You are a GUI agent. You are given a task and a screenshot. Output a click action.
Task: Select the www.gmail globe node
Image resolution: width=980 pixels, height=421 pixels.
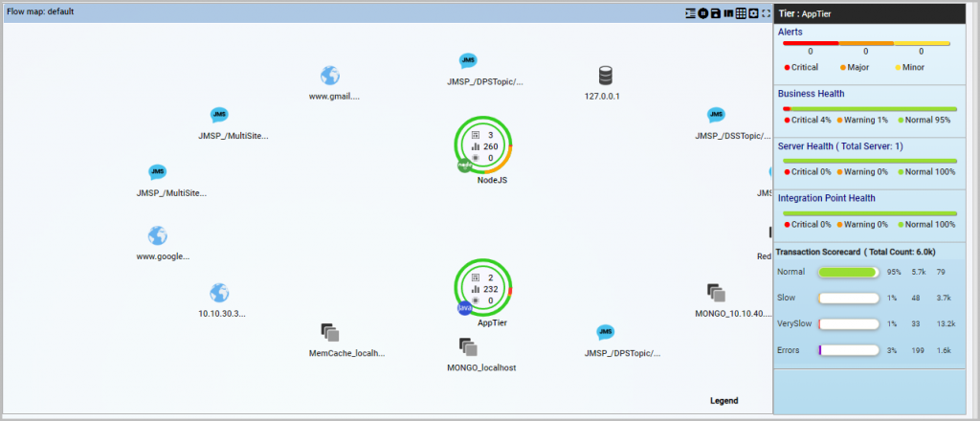(x=330, y=76)
